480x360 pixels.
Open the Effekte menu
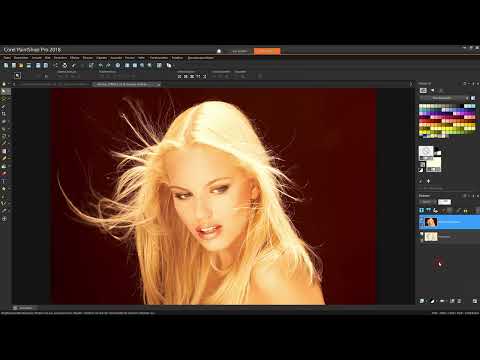(75, 58)
